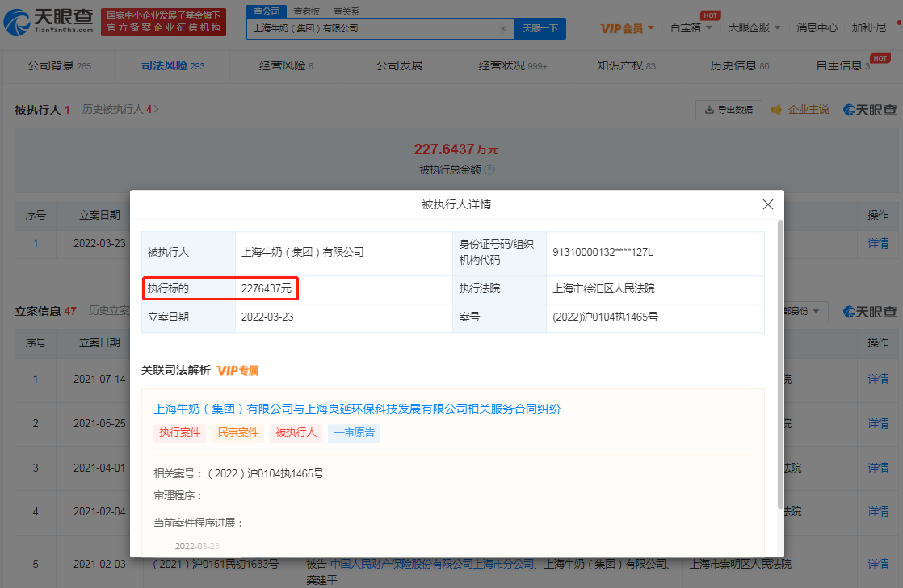Select the 查公司 search tab
Viewport: 903px width, 588px height.
pos(267,11)
